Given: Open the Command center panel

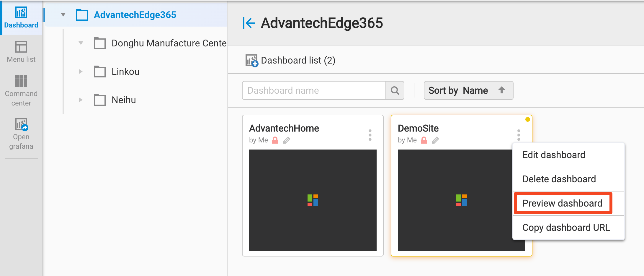Looking at the screenshot, I should [x=21, y=89].
